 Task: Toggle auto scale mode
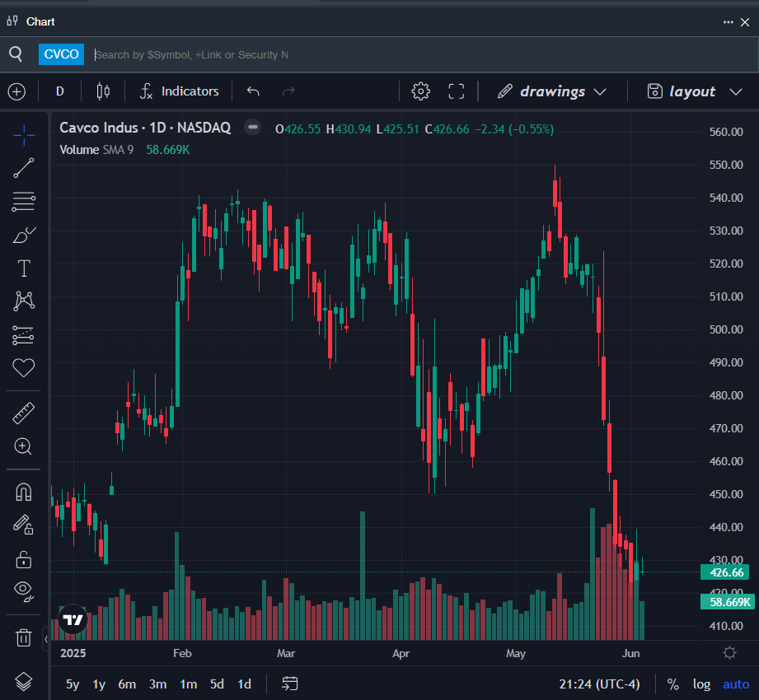coord(736,684)
